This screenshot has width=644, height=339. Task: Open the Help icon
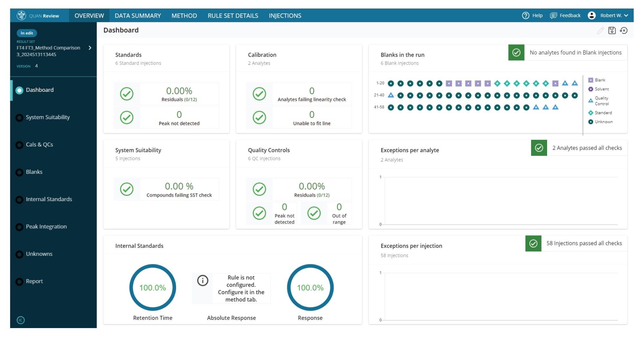click(x=526, y=15)
